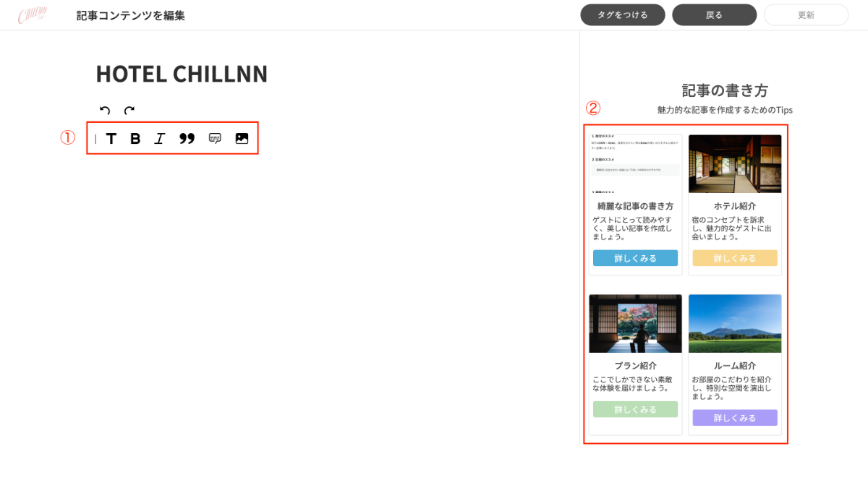
Task: Click the redo arrow icon
Action: [x=129, y=111]
